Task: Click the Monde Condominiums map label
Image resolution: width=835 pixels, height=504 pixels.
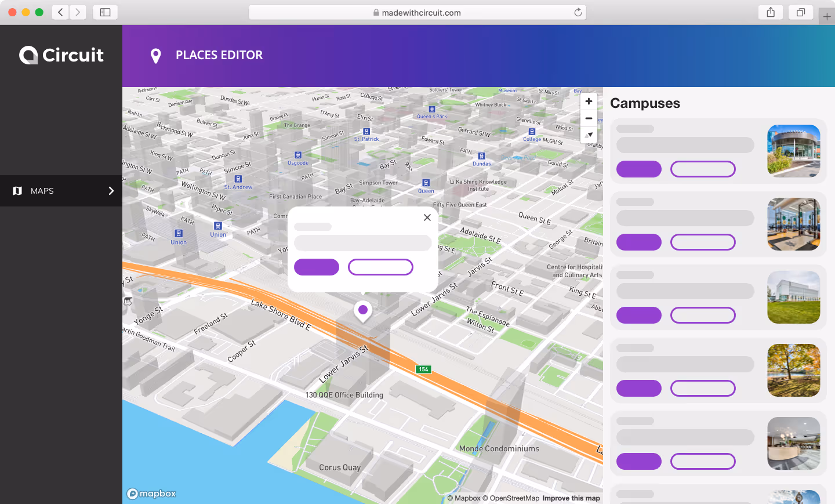Action: (x=499, y=449)
